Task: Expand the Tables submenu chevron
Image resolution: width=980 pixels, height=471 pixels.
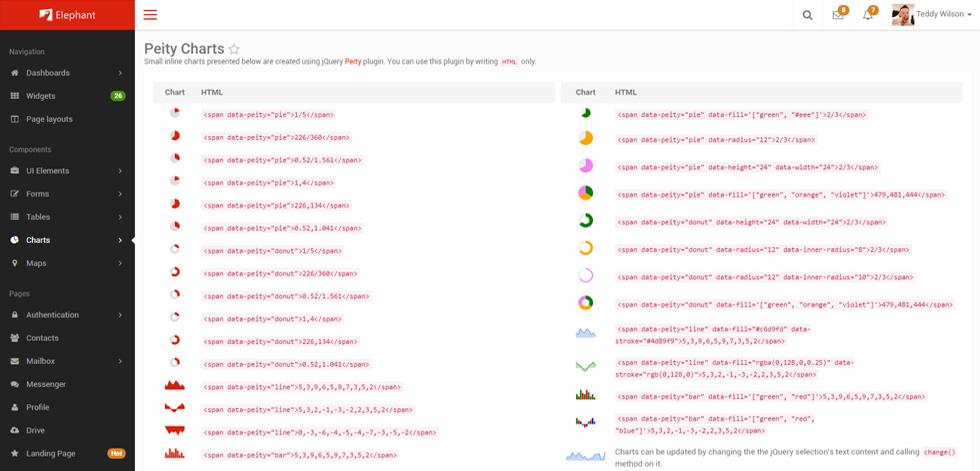Action: coord(120,217)
